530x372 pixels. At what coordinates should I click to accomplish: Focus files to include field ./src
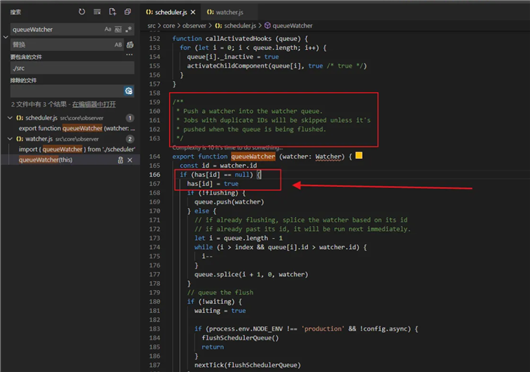(72, 68)
